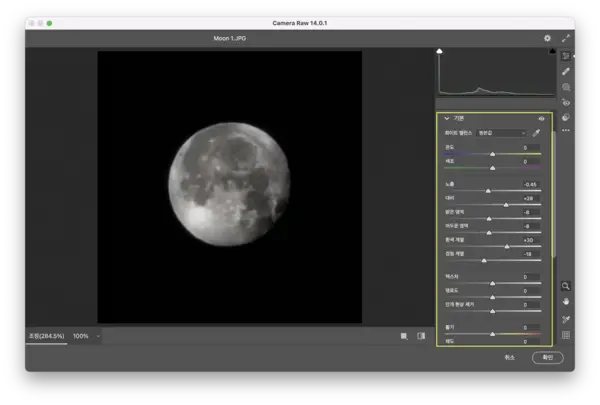
Task: Open the 화이트 밸런스 dropdown
Action: (500, 132)
